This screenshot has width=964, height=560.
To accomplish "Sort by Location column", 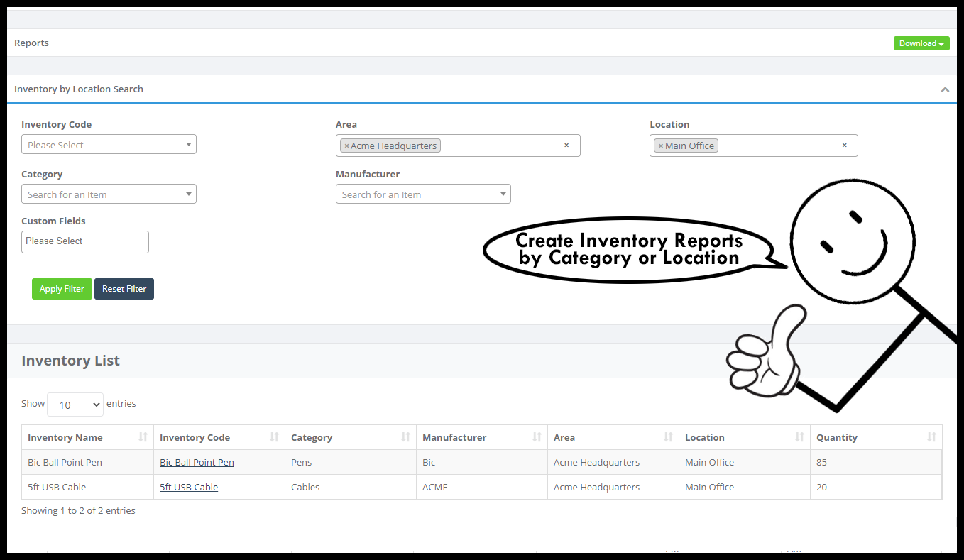I will [x=745, y=437].
